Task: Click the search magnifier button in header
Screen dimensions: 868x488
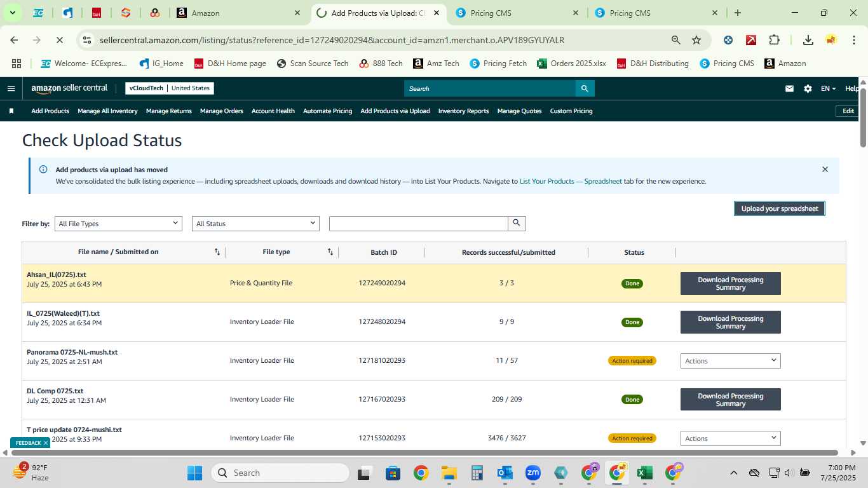Action: click(x=585, y=88)
